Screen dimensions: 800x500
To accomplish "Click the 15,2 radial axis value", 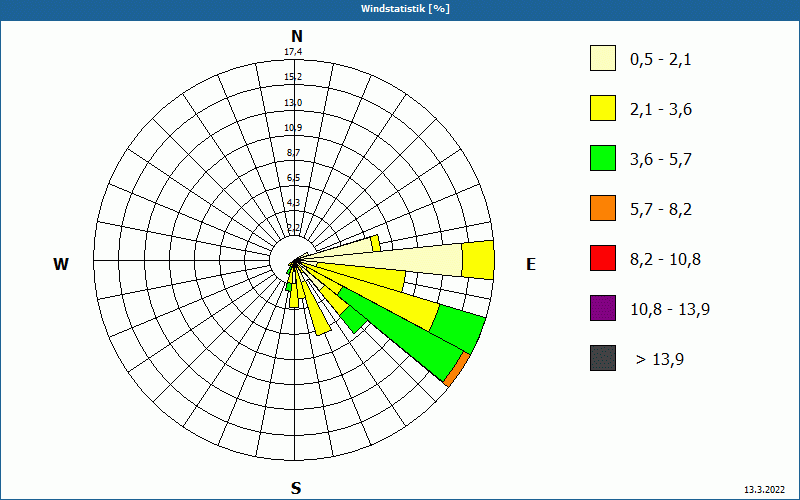I will click(x=293, y=77).
